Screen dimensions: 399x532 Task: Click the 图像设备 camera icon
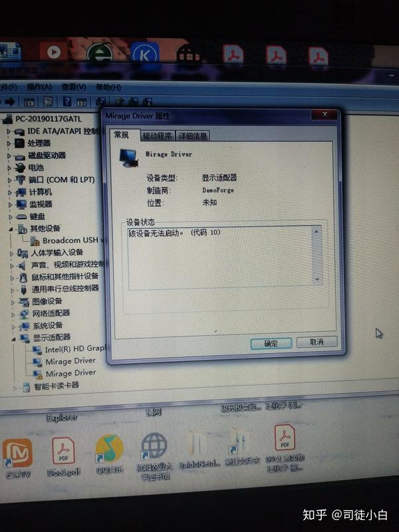24,302
